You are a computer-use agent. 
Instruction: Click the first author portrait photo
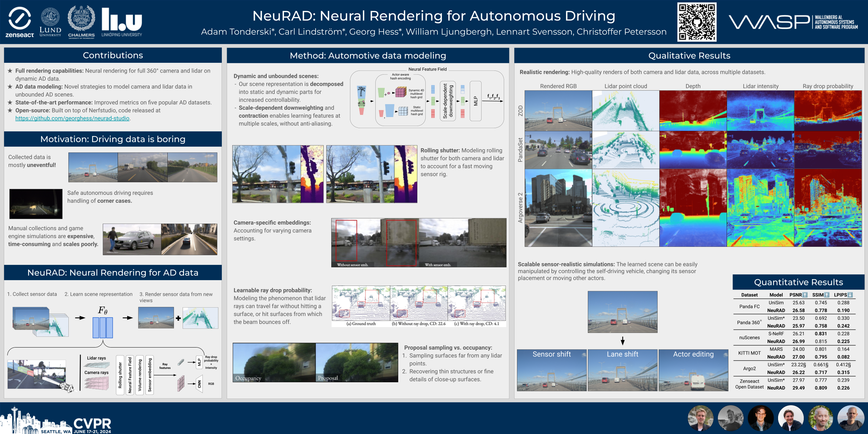[x=701, y=418]
